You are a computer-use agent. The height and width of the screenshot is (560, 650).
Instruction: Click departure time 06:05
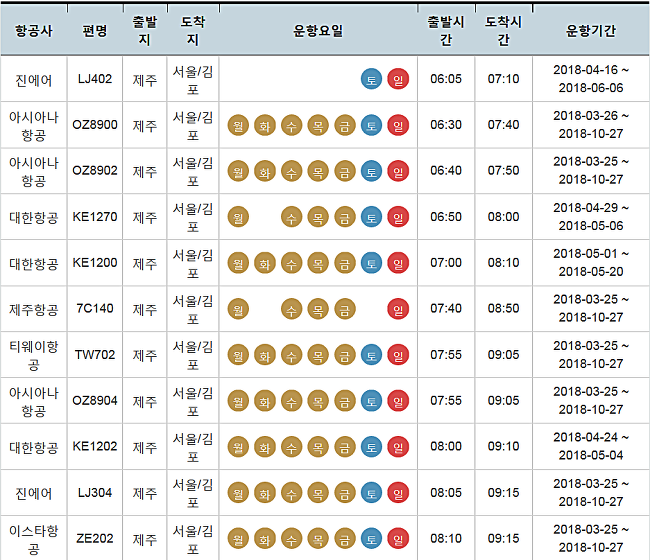pyautogui.click(x=446, y=79)
